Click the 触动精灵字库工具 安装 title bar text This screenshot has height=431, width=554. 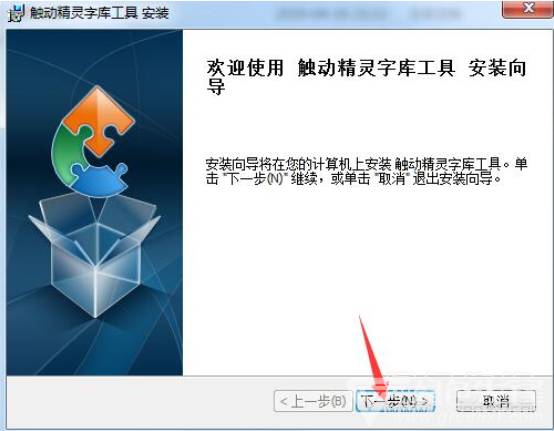pos(99,13)
